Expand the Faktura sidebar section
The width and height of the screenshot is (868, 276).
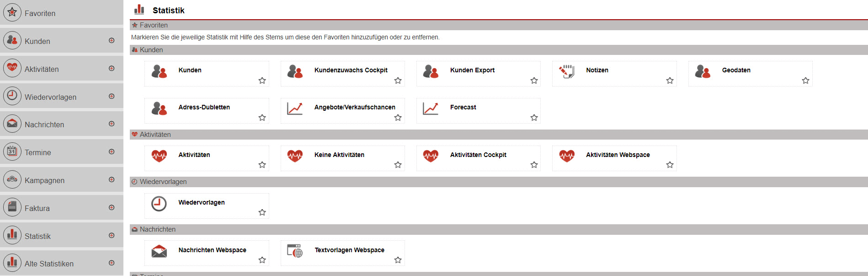tap(112, 208)
